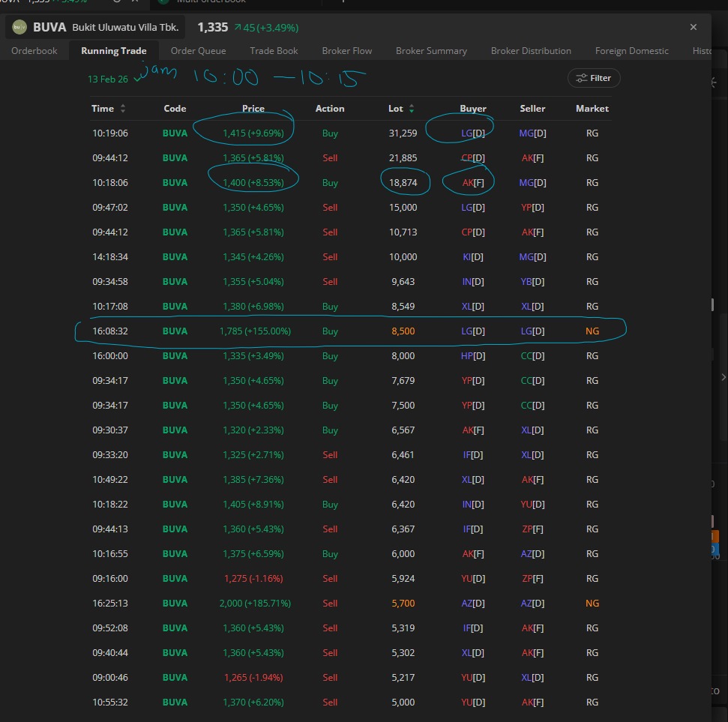The height and width of the screenshot is (722, 728).
Task: Expand the 13 Feb 26 date dropdown
Action: [x=108, y=79]
